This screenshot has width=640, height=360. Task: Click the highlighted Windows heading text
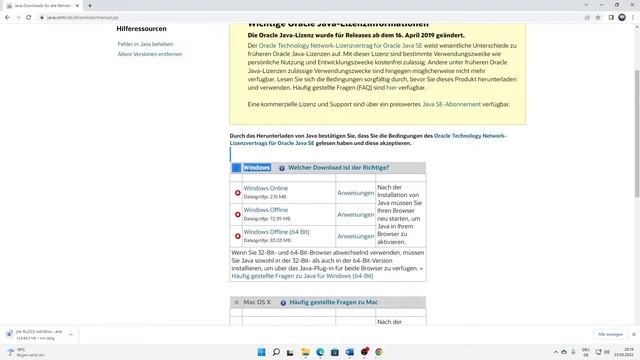(257, 168)
